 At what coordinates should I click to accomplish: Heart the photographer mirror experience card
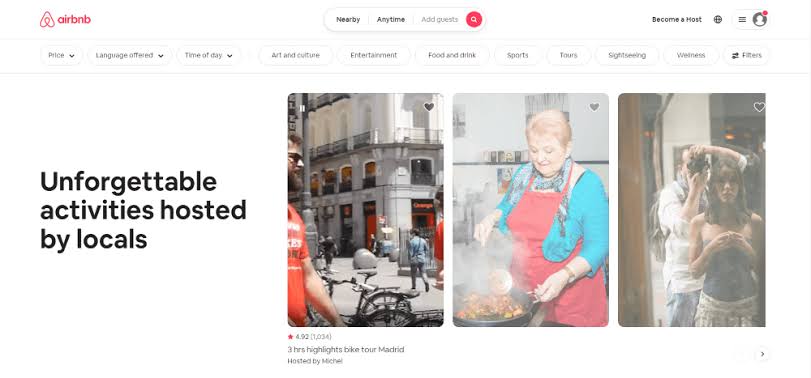point(759,107)
